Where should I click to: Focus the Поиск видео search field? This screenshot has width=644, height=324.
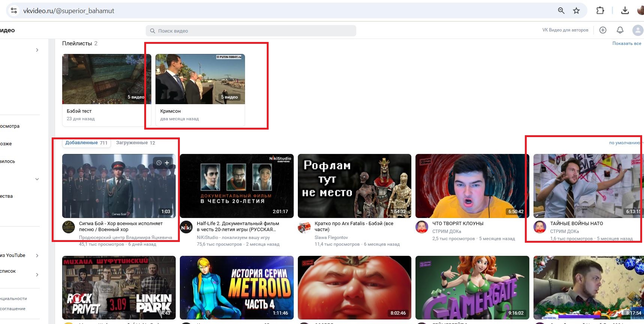pos(251,31)
